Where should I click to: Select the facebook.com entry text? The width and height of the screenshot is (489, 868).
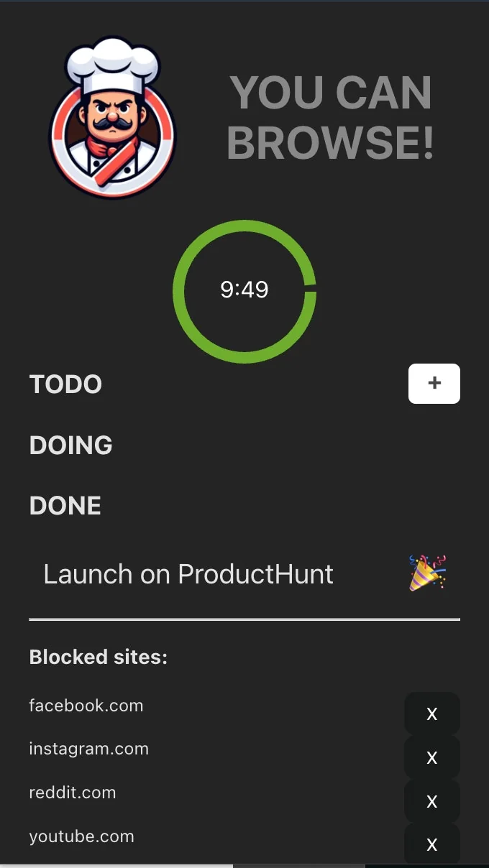pos(86,706)
